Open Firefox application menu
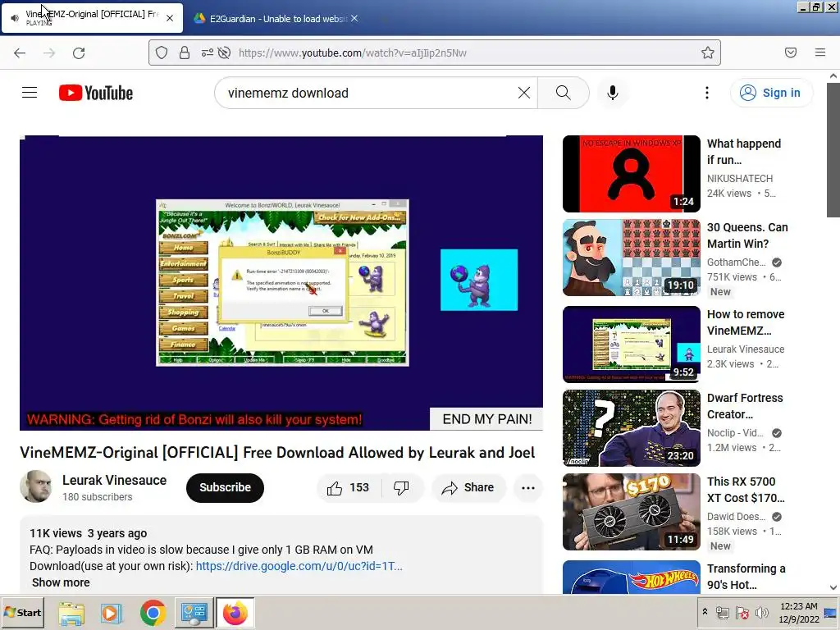The width and height of the screenshot is (840, 630). 820,52
